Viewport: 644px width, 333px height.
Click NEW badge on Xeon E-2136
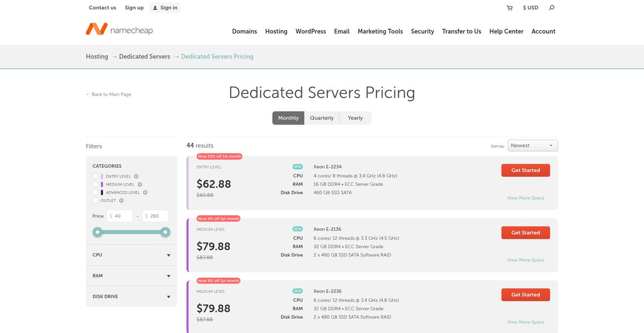click(x=297, y=229)
